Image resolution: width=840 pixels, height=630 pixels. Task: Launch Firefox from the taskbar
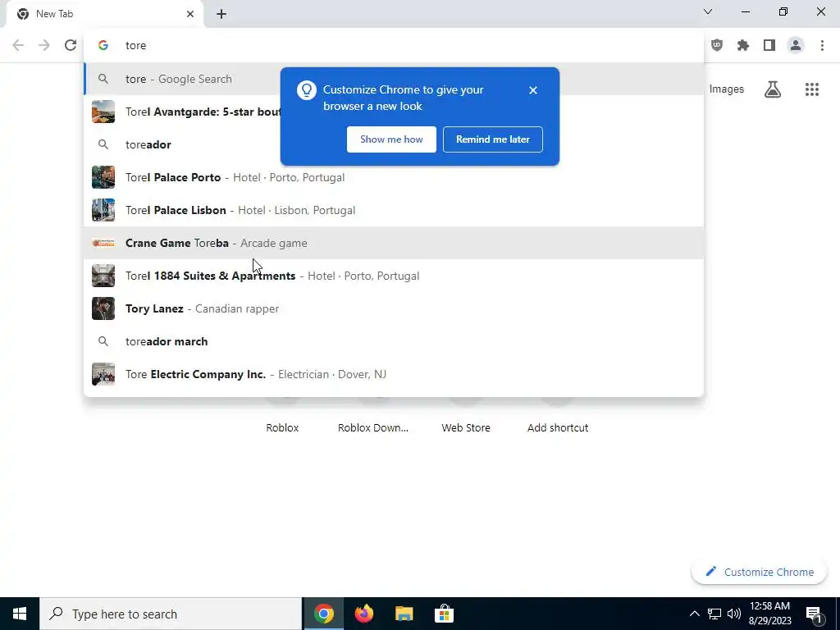(363, 614)
